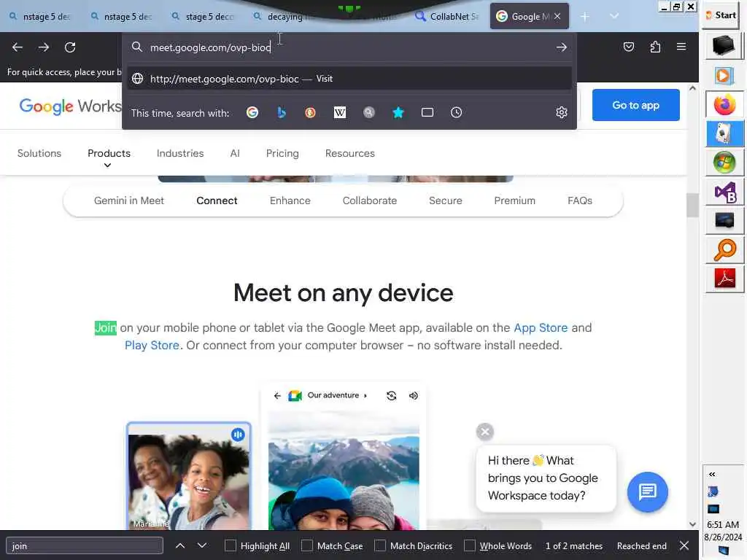This screenshot has height=560, width=747.
Task: Search history with clock icon
Action: [457, 112]
